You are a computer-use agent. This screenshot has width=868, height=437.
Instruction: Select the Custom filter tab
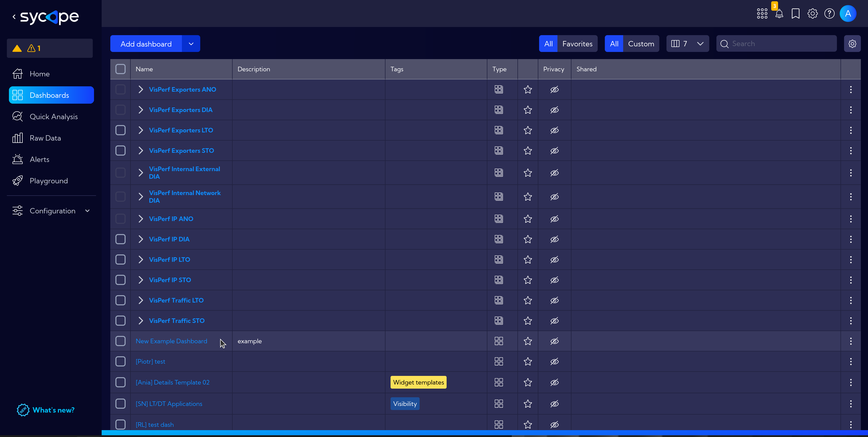(641, 44)
